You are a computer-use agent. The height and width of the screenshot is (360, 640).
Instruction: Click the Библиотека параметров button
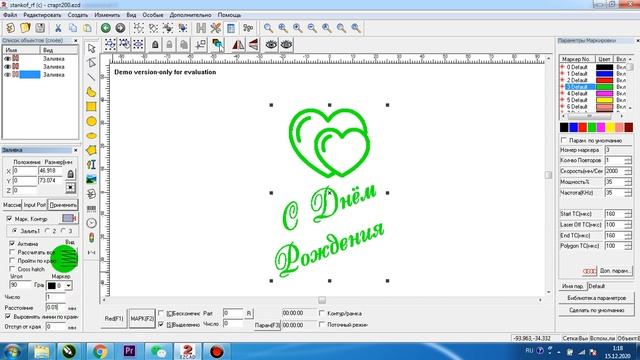pos(596,298)
